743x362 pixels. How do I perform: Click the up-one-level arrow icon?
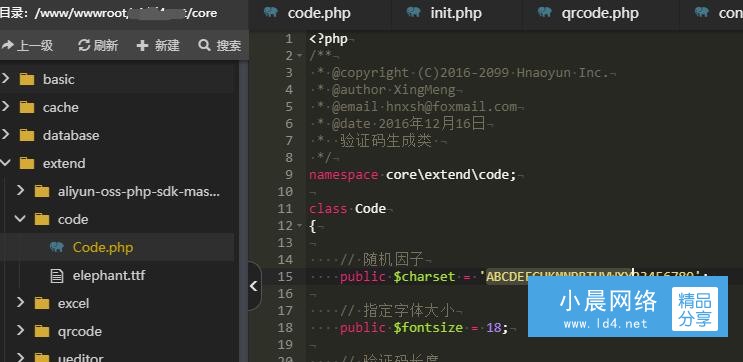[7, 45]
